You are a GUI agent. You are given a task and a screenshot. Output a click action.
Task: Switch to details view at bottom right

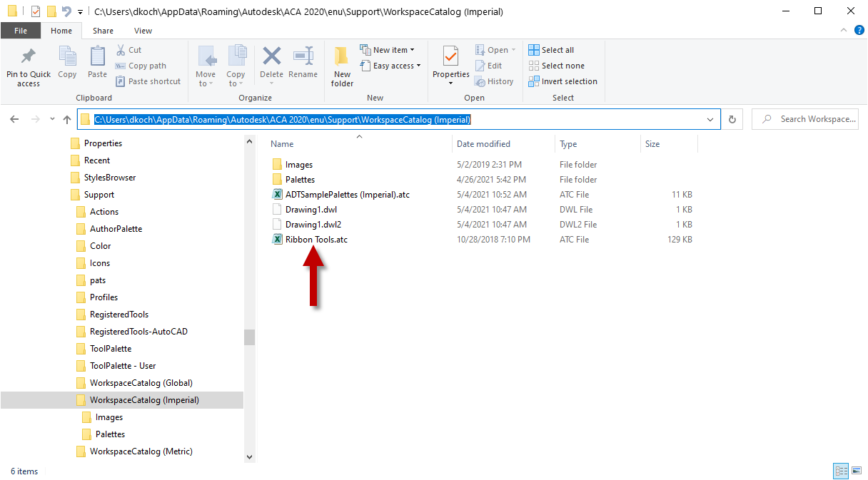pos(840,471)
